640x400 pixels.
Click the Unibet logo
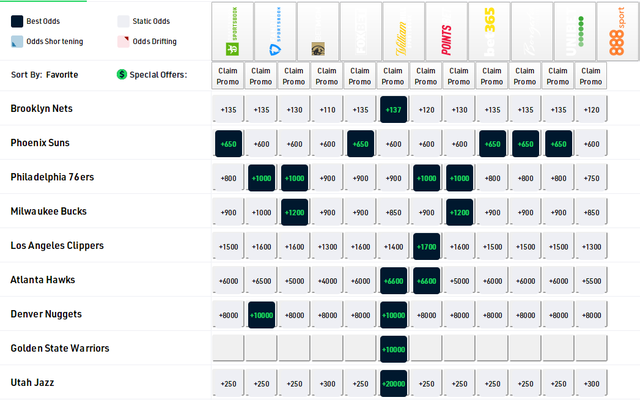coord(574,29)
